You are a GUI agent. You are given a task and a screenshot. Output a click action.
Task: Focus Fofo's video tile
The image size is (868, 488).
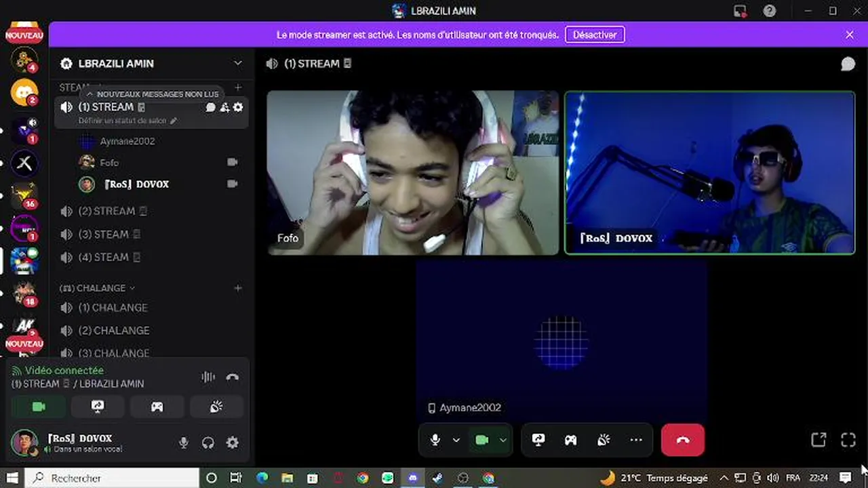point(413,173)
